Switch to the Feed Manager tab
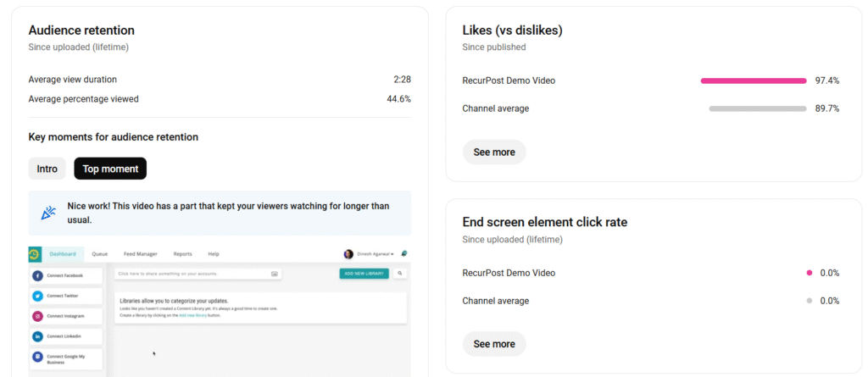The height and width of the screenshot is (377, 868). pyautogui.click(x=141, y=254)
